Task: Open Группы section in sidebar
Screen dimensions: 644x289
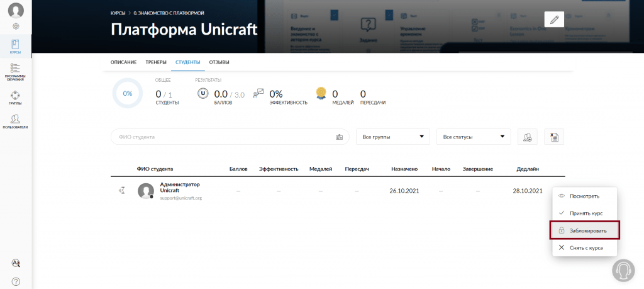Action: [16, 98]
